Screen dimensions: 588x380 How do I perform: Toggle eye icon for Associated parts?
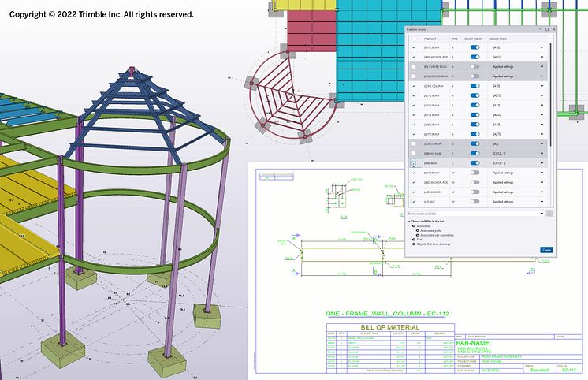click(x=418, y=230)
